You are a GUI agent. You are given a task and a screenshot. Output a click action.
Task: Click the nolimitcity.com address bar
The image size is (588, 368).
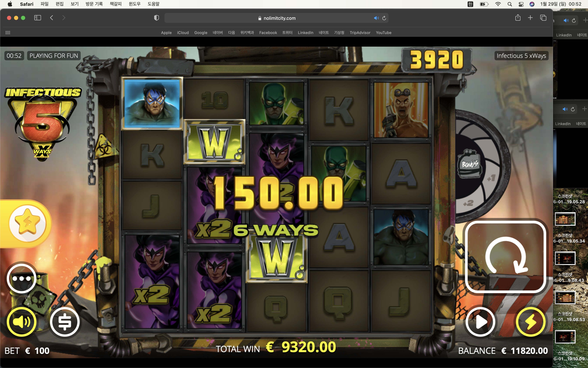pyautogui.click(x=276, y=18)
